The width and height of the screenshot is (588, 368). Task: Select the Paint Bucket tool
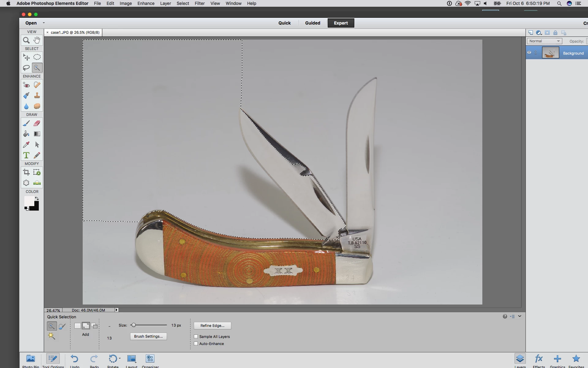click(x=26, y=134)
